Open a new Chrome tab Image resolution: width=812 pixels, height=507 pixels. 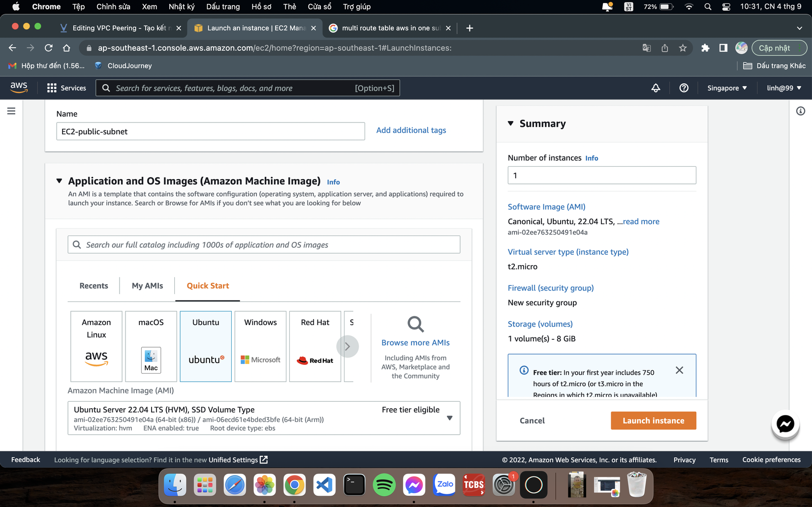click(469, 28)
